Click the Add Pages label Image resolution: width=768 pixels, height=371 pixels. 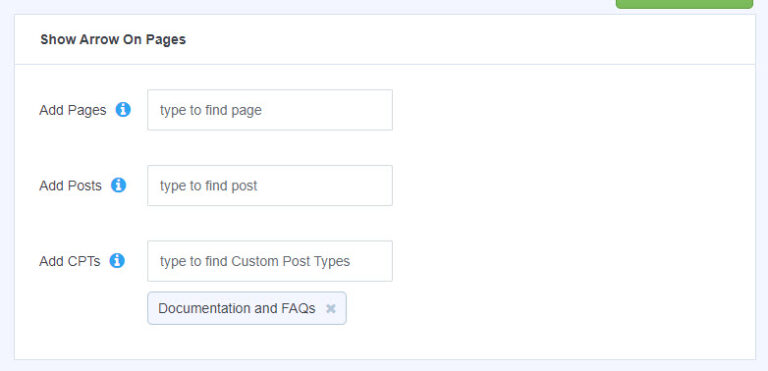(72, 110)
